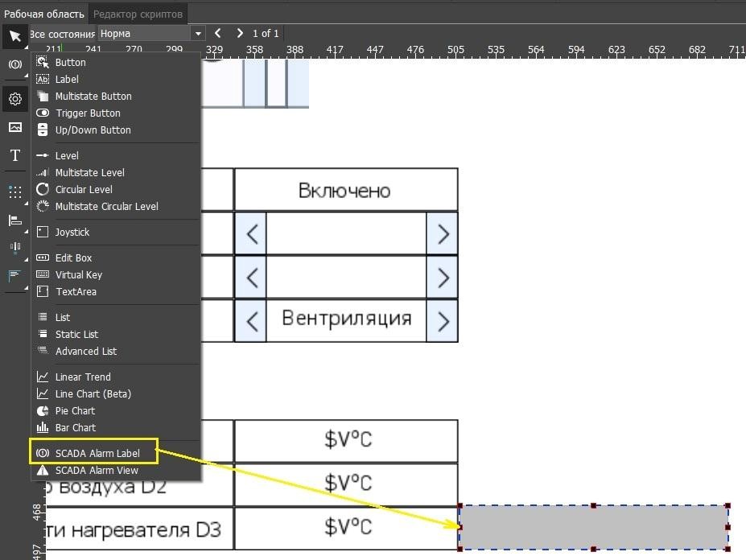Select Multistate Button in the menu
Viewport: 746px width, 560px height.
[93, 97]
